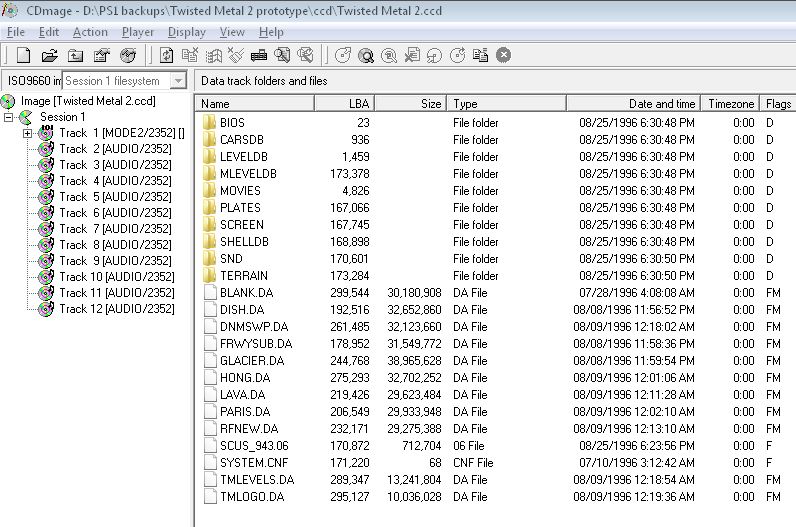
Task: Click the disc icon next to Track 12
Action: click(46, 309)
